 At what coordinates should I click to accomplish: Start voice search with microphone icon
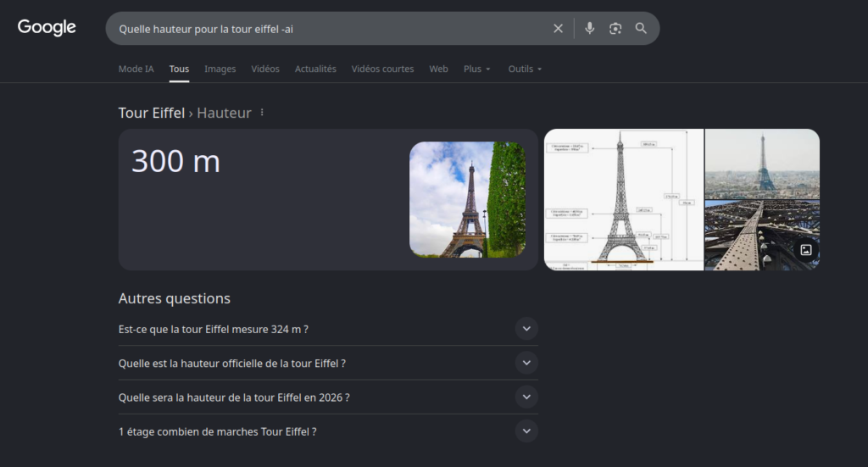tap(590, 28)
